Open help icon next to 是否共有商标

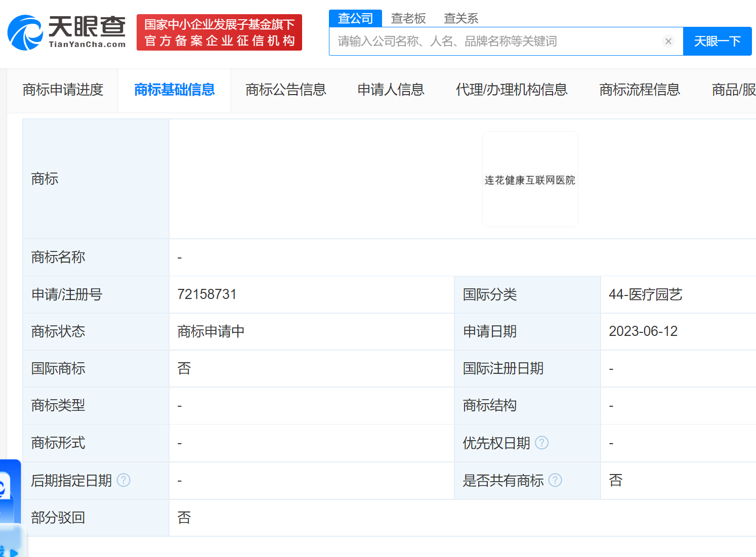555,480
